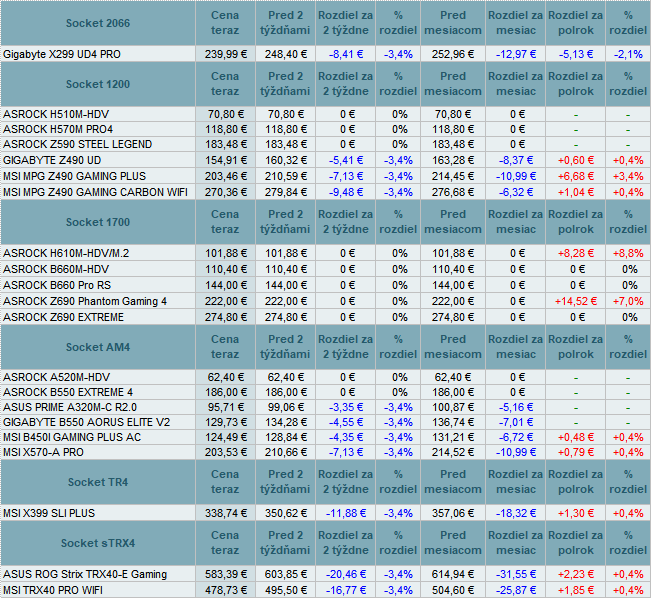Image resolution: width=651 pixels, height=598 pixels.
Task: Click the -9,48 € two-week difference cell
Action: [x=346, y=192]
